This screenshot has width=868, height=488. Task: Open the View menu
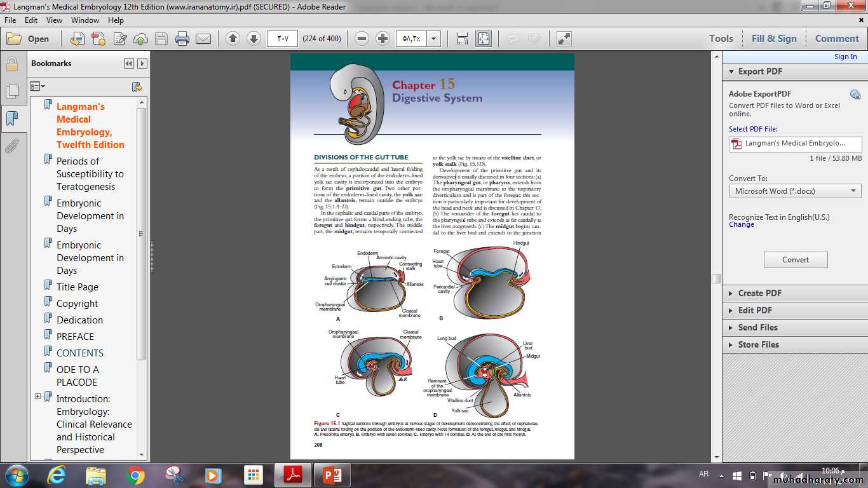point(54,20)
